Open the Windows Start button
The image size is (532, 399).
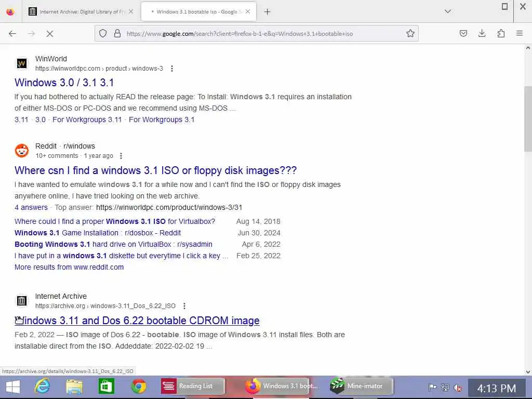(13, 387)
